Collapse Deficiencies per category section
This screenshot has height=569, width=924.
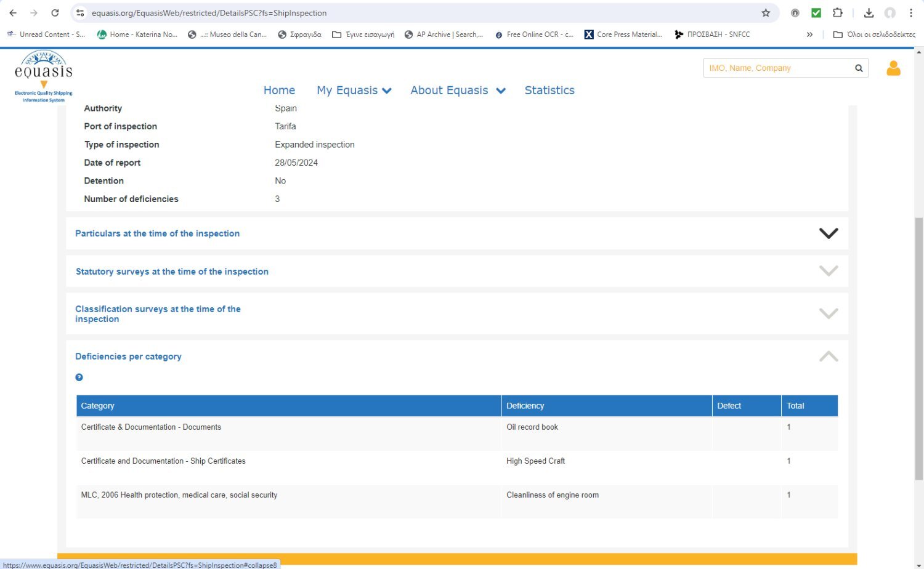click(828, 357)
